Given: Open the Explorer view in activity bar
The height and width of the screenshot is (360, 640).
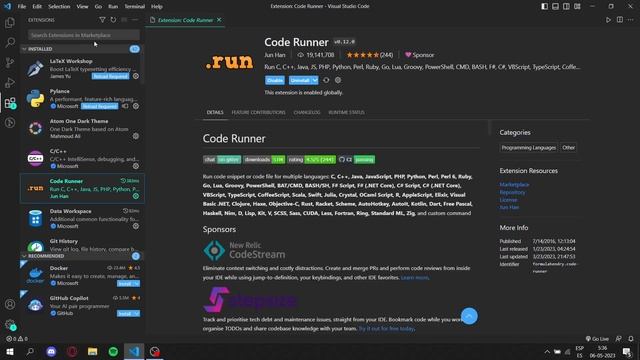Looking at the screenshot, I should 10,22.
